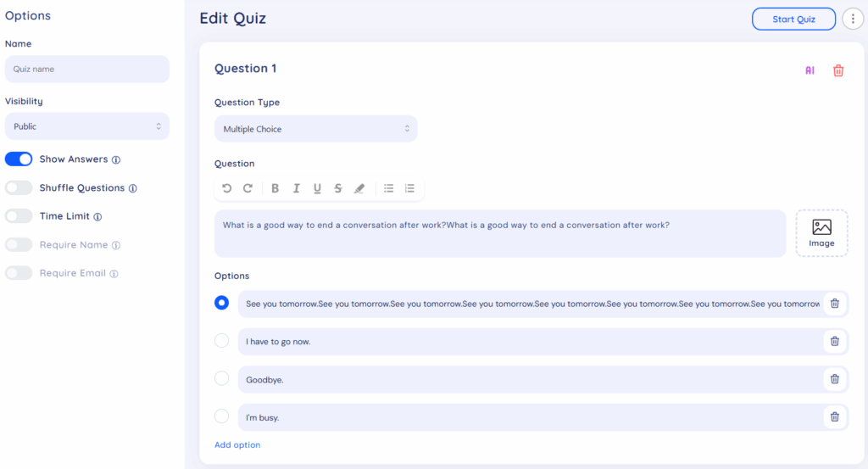Screen dimensions: 868x469
Task: Toggle underline formatting
Action: pos(317,188)
